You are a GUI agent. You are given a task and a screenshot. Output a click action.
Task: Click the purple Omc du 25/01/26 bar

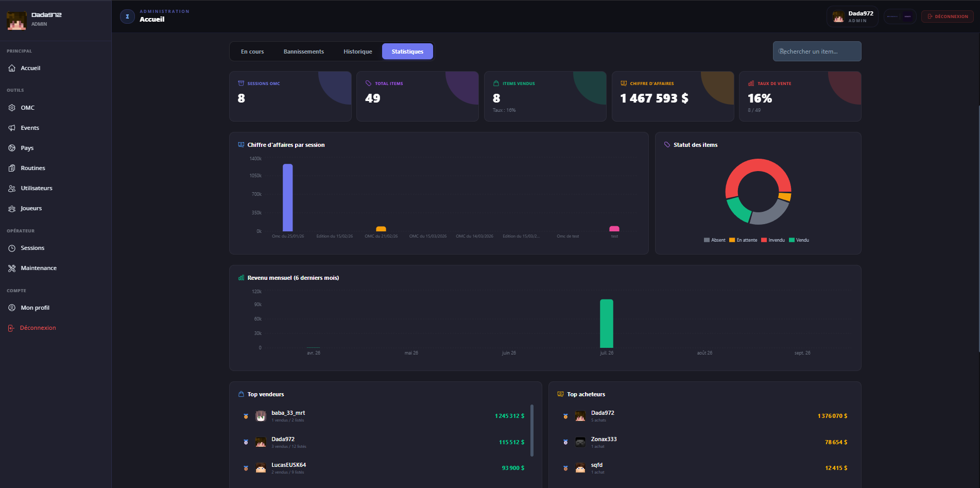[288, 198]
